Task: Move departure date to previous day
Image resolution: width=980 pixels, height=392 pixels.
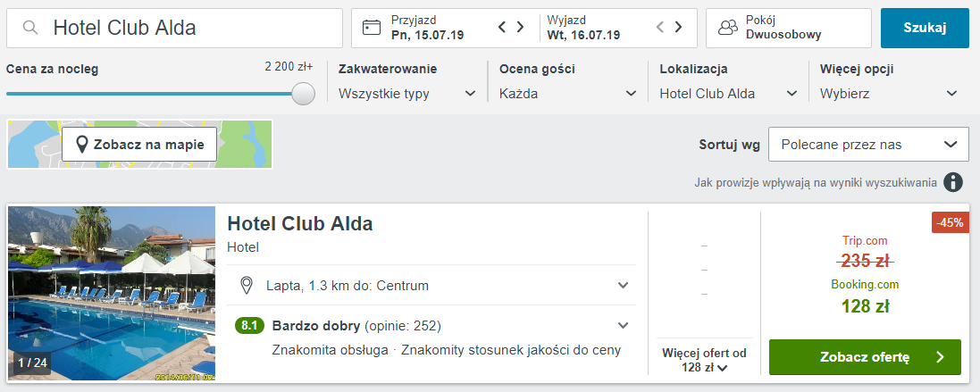Action: (659, 27)
